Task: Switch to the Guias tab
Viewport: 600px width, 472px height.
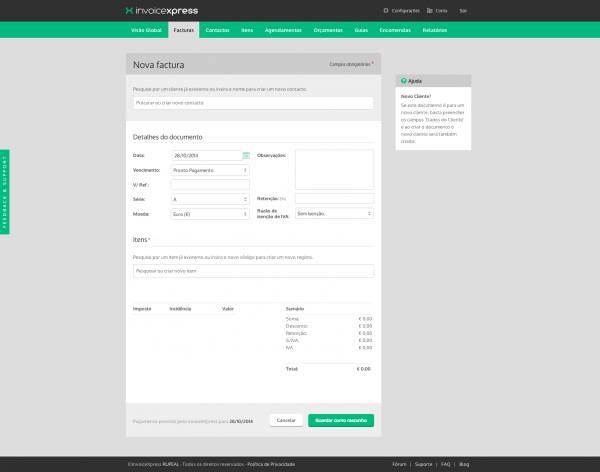Action: [361, 30]
